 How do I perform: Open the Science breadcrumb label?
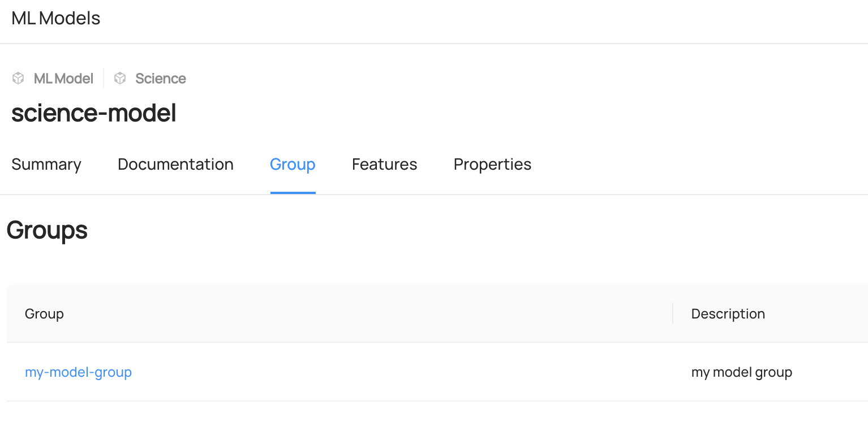(161, 79)
